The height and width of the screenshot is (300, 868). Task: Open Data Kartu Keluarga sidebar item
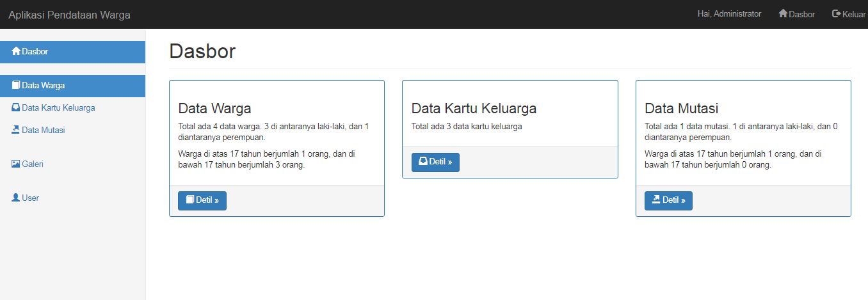(x=72, y=108)
